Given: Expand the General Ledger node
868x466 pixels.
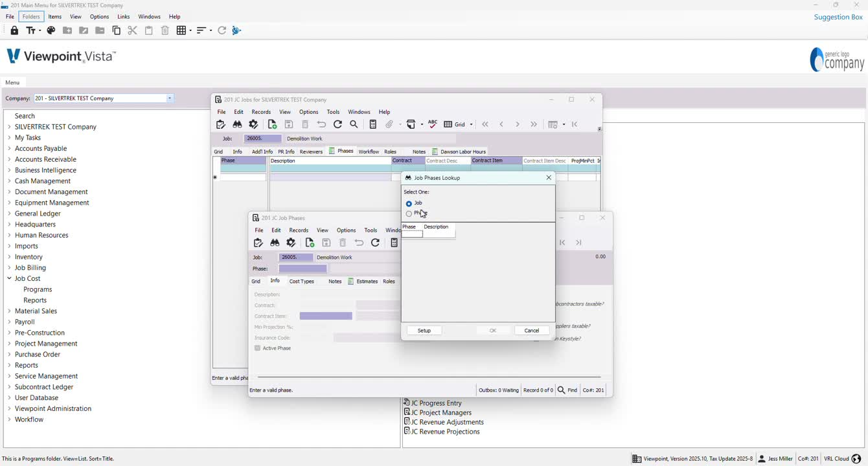Looking at the screenshot, I should (9, 214).
